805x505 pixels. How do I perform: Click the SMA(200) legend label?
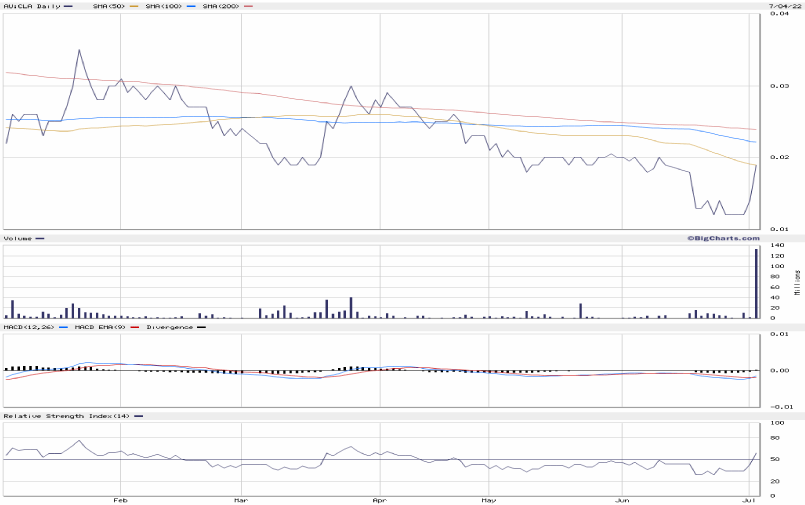click(x=219, y=6)
